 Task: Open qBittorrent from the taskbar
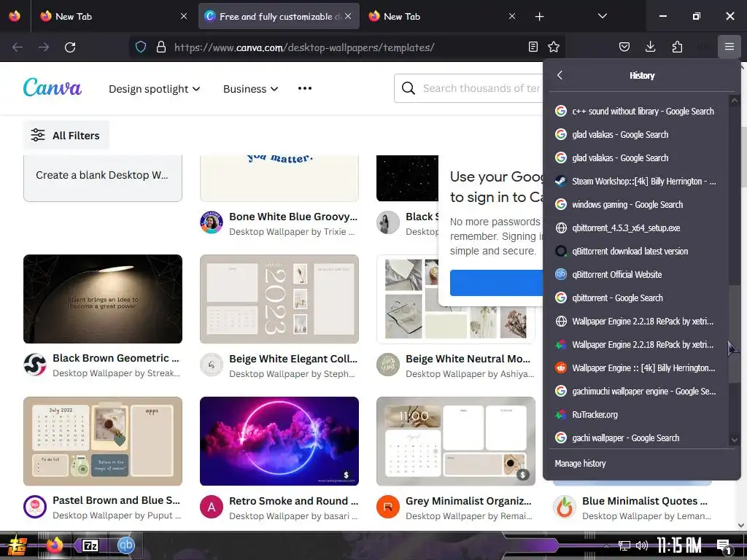125,545
